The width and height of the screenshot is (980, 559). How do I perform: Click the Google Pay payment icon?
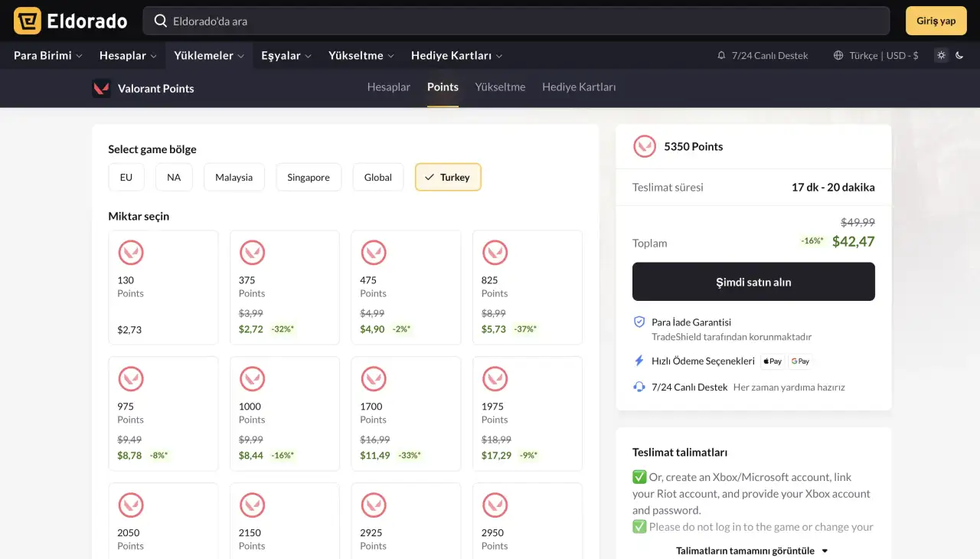800,361
